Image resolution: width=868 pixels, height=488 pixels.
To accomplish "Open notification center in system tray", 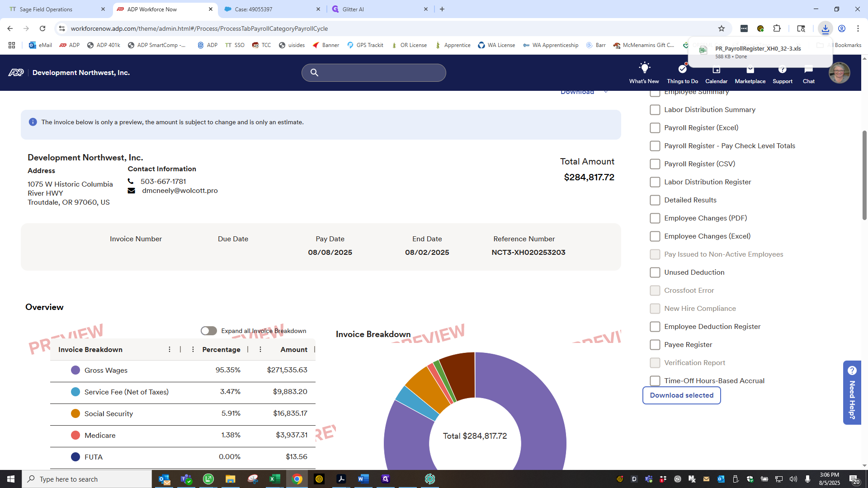I will tap(854, 479).
